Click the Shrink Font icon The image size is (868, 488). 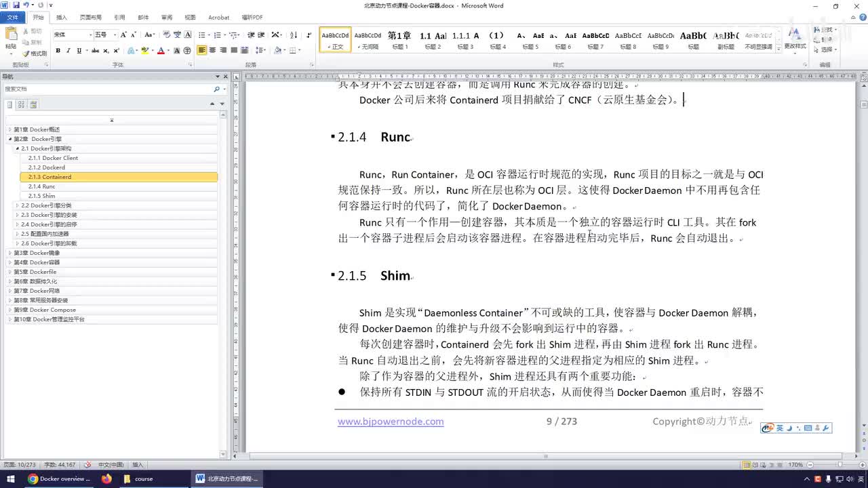[x=134, y=35]
